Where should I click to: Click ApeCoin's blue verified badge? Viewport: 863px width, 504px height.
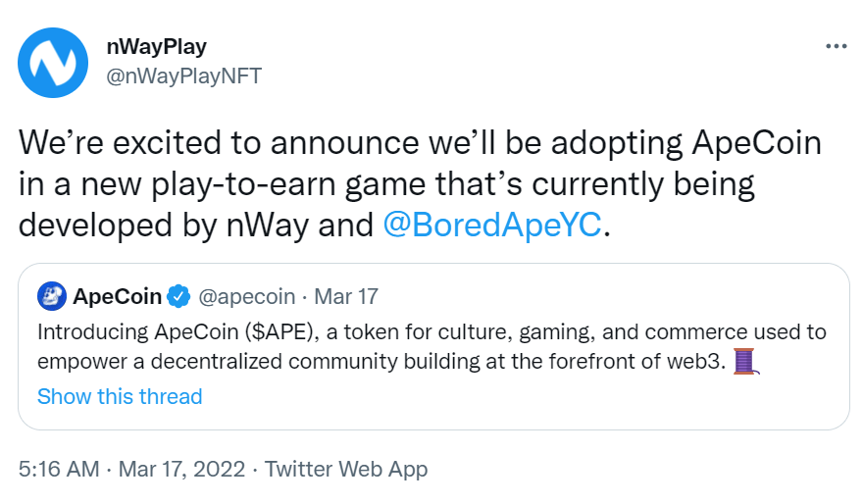(178, 295)
